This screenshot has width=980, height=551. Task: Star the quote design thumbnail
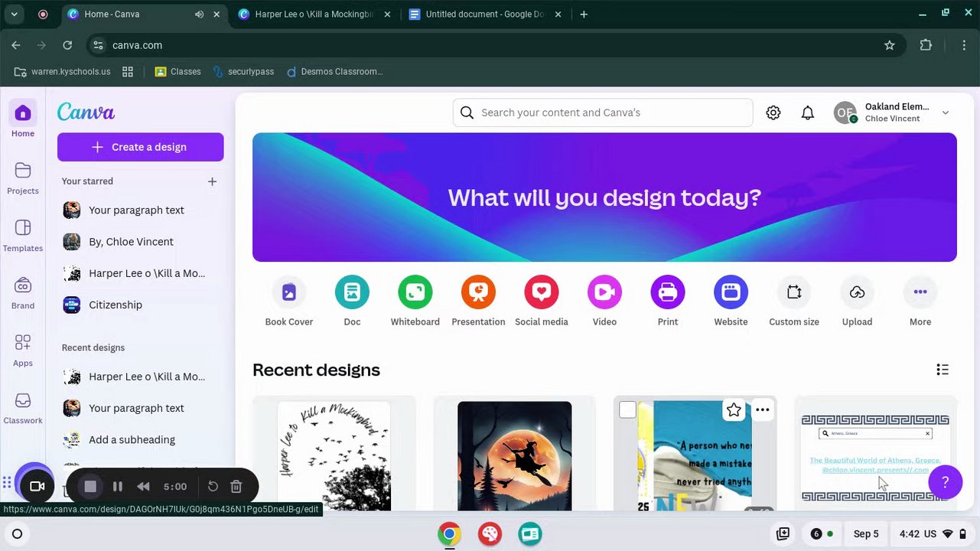click(734, 410)
